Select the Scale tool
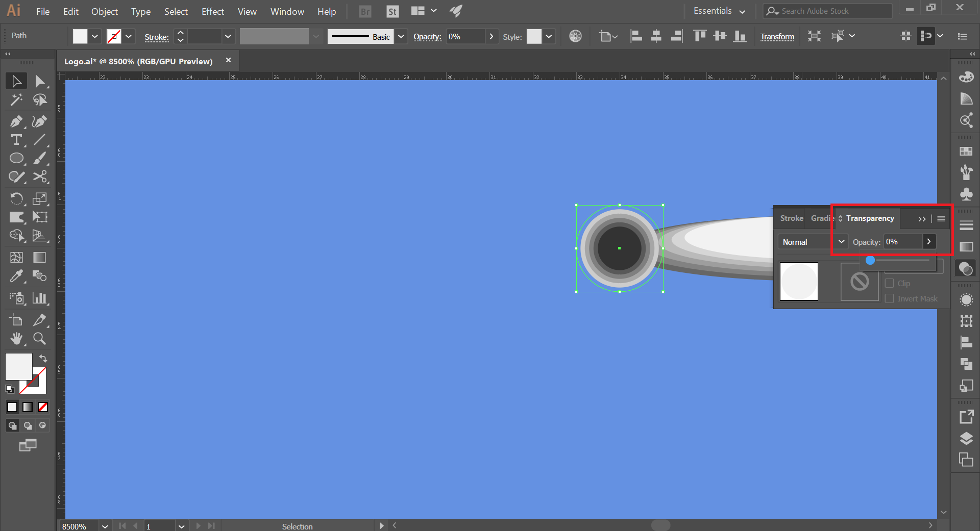This screenshot has height=531, width=980. 40,198
